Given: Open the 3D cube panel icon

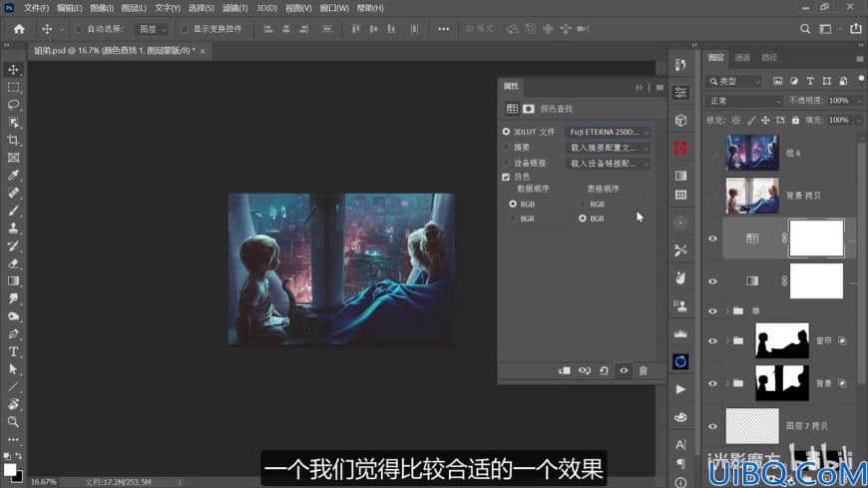Looking at the screenshot, I should (680, 120).
